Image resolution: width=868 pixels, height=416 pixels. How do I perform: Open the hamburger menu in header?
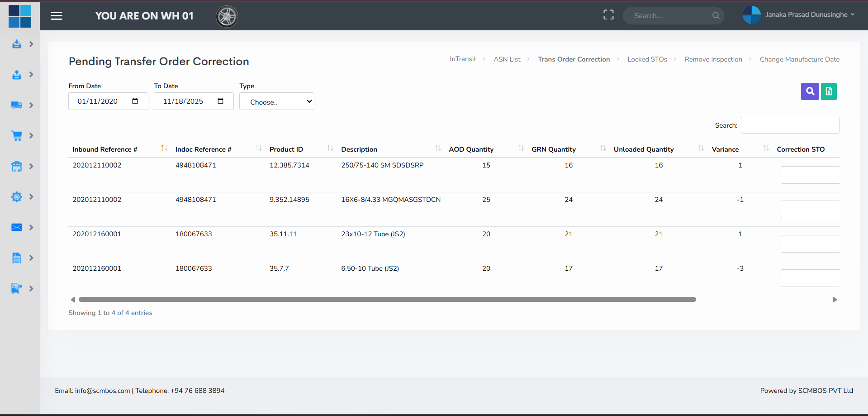click(57, 16)
